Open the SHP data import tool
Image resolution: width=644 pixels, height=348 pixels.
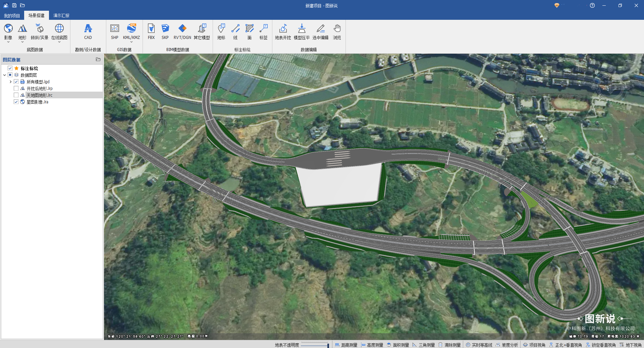pos(115,32)
